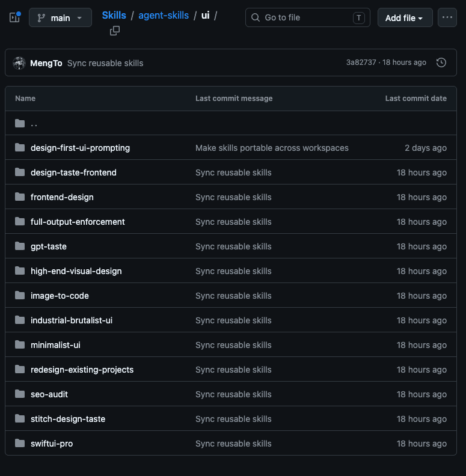The image size is (466, 476).
Task: Open commit message in swiftui-pro row
Action: [233, 444]
